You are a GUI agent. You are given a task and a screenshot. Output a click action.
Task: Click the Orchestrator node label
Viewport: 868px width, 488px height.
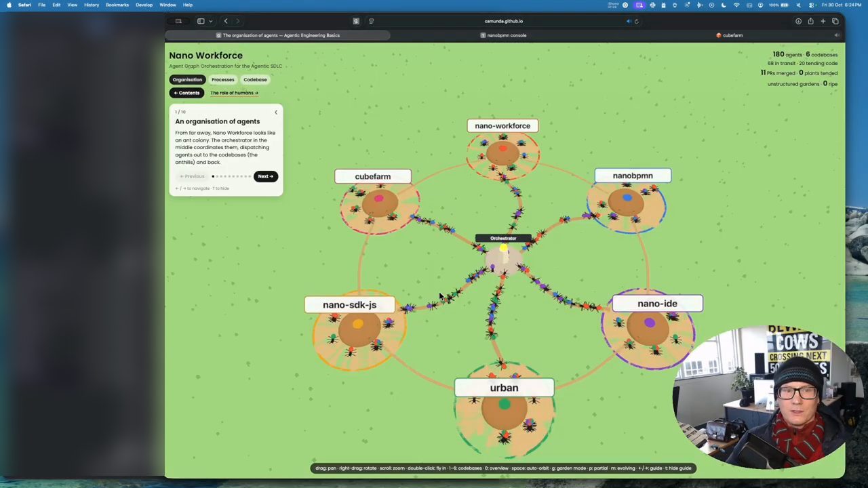point(503,239)
